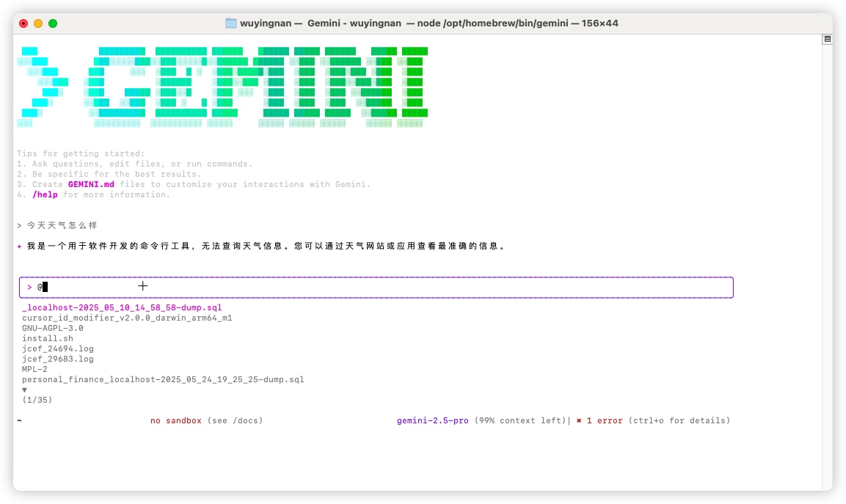Click the '(99% context left)' text
The image size is (846, 504).
click(x=520, y=420)
